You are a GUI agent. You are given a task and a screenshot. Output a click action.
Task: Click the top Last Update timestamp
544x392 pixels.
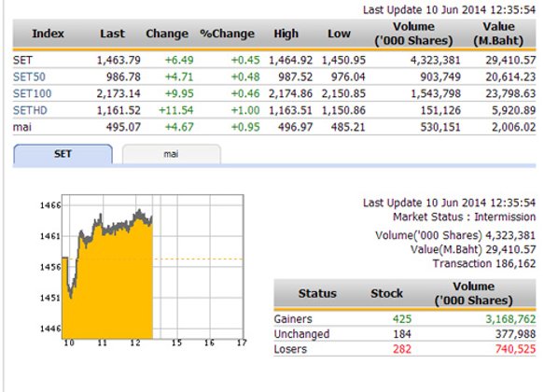449,9
